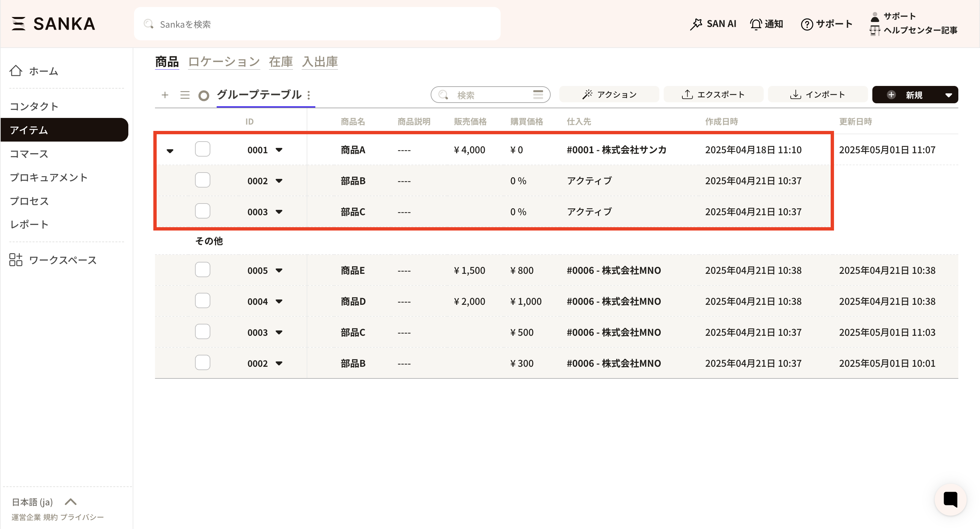Image resolution: width=980 pixels, height=529 pixels.
Task: Open the dropdown arrow on 新規 button
Action: [948, 95]
